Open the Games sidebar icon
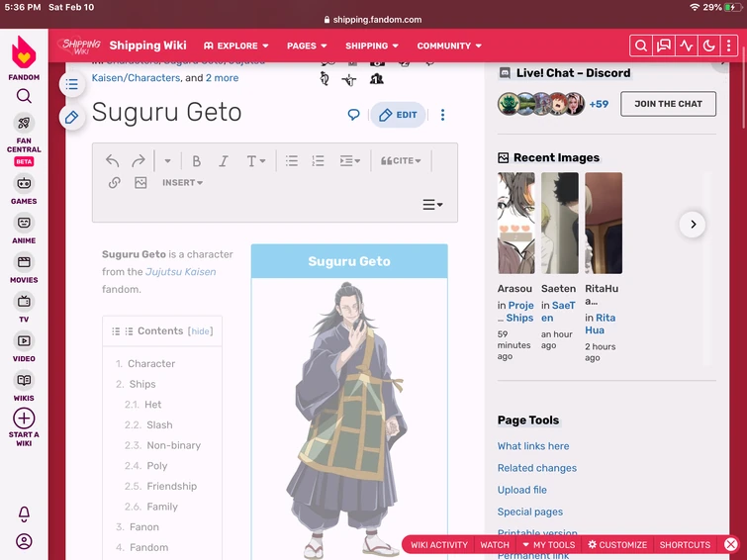This screenshot has width=747, height=560. tap(24, 183)
